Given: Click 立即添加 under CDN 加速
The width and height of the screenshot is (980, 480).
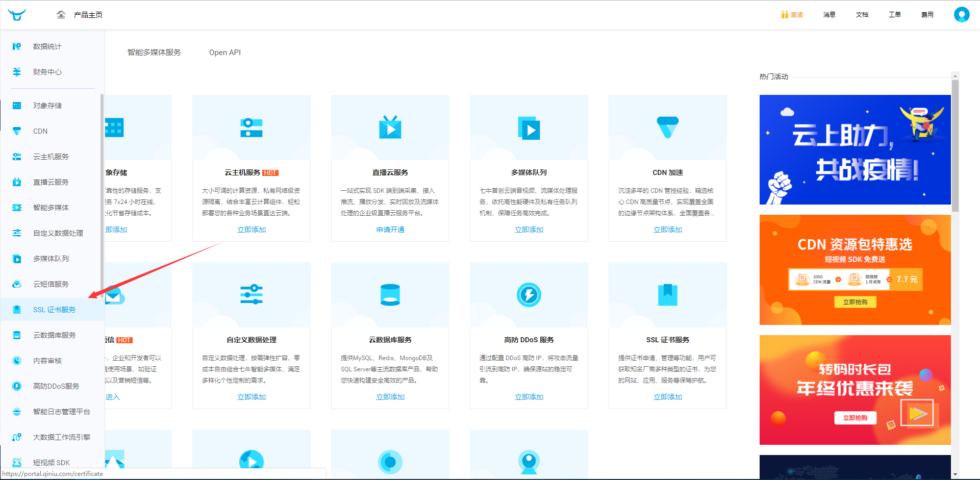Looking at the screenshot, I should [668, 230].
